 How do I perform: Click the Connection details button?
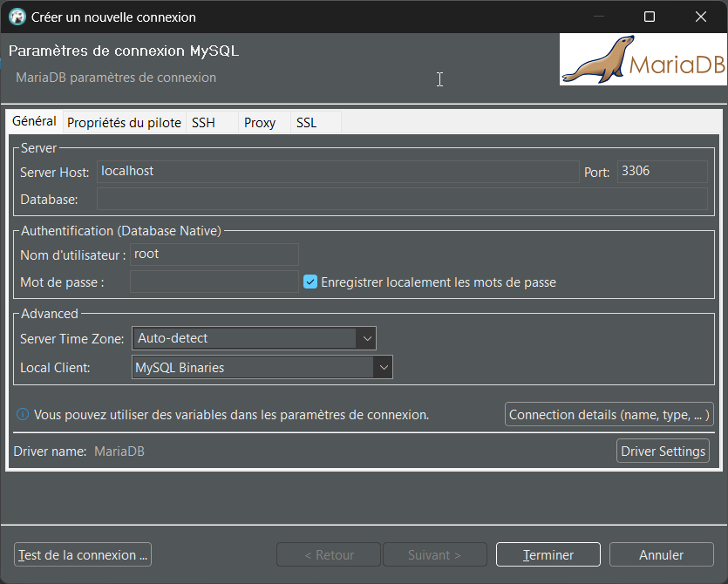coord(609,414)
